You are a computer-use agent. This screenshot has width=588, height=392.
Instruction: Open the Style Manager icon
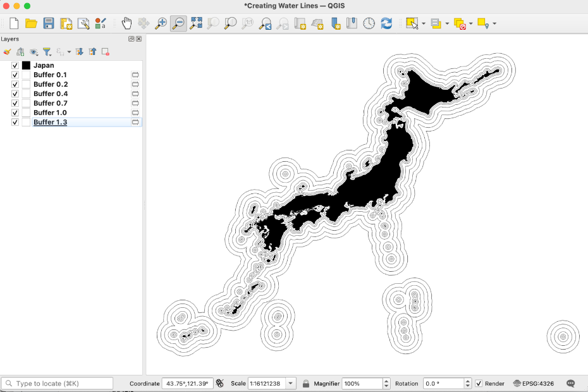(101, 23)
